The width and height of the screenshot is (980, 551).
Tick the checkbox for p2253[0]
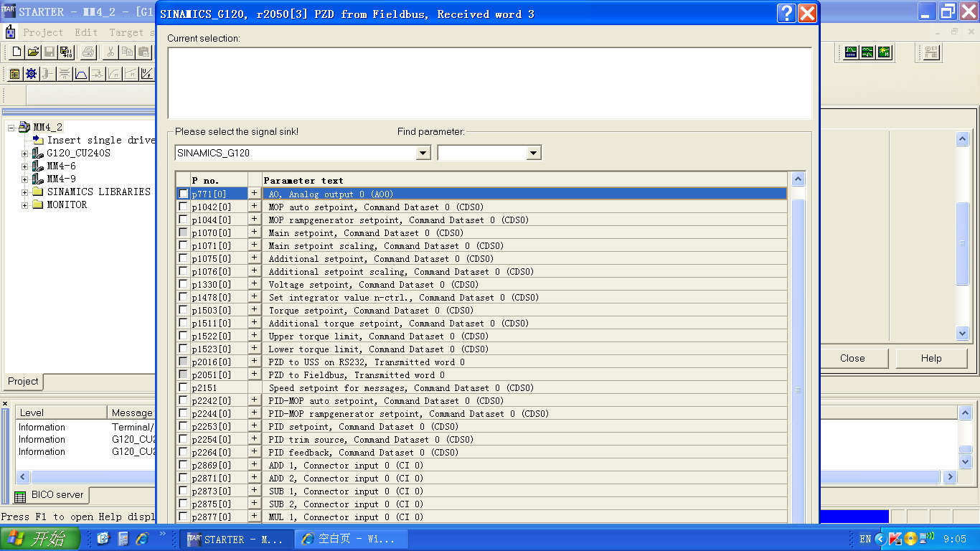184,426
